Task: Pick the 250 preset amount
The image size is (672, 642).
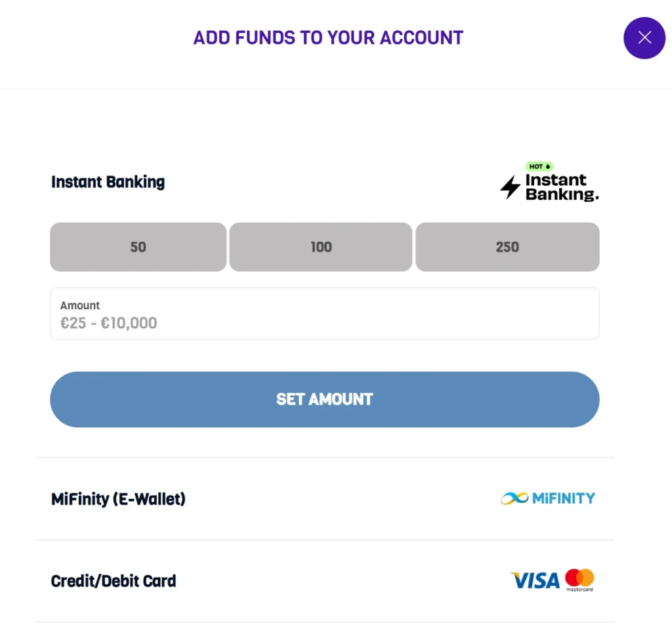Action: tap(507, 247)
